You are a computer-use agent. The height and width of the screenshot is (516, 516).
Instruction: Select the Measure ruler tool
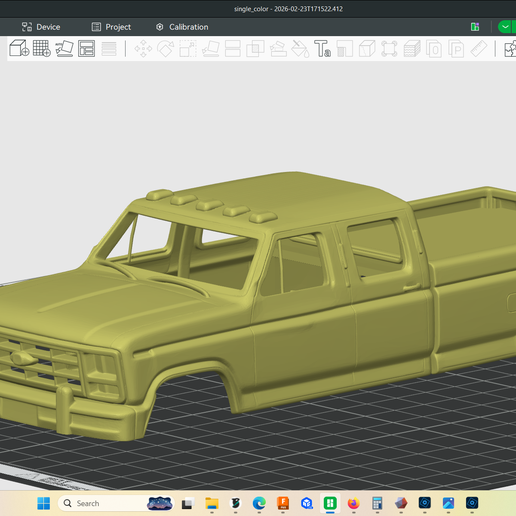(479, 49)
